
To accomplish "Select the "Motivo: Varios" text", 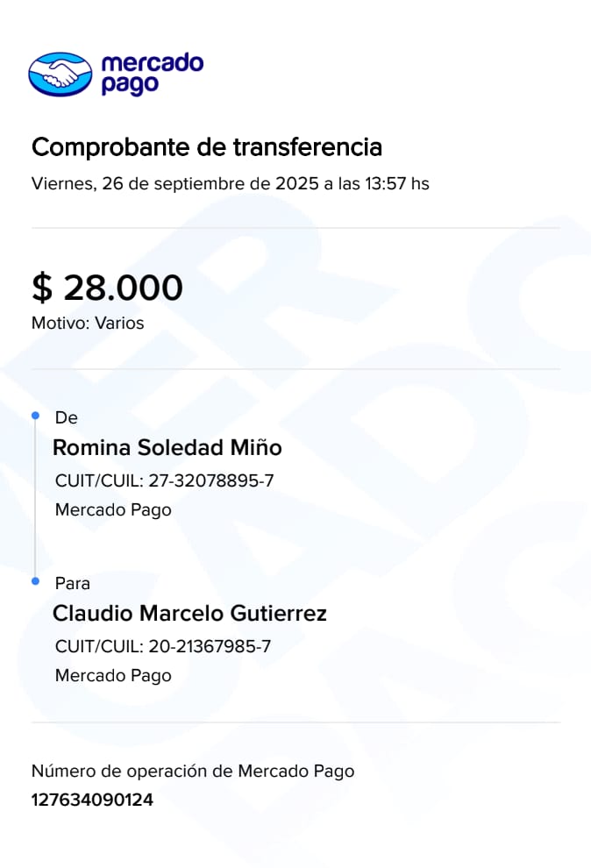I will [x=88, y=323].
